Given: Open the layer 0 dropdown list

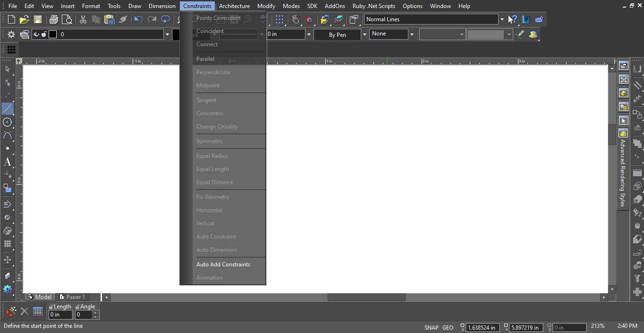Looking at the screenshot, I should pyautogui.click(x=167, y=34).
